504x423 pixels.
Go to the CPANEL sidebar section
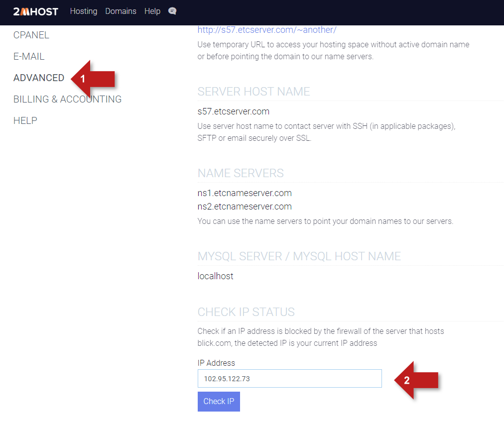click(31, 35)
